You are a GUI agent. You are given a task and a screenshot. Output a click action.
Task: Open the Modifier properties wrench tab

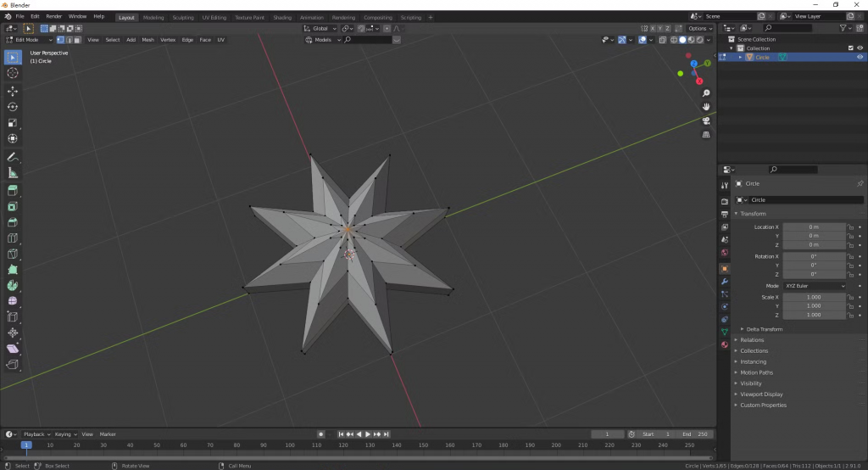[x=725, y=282]
